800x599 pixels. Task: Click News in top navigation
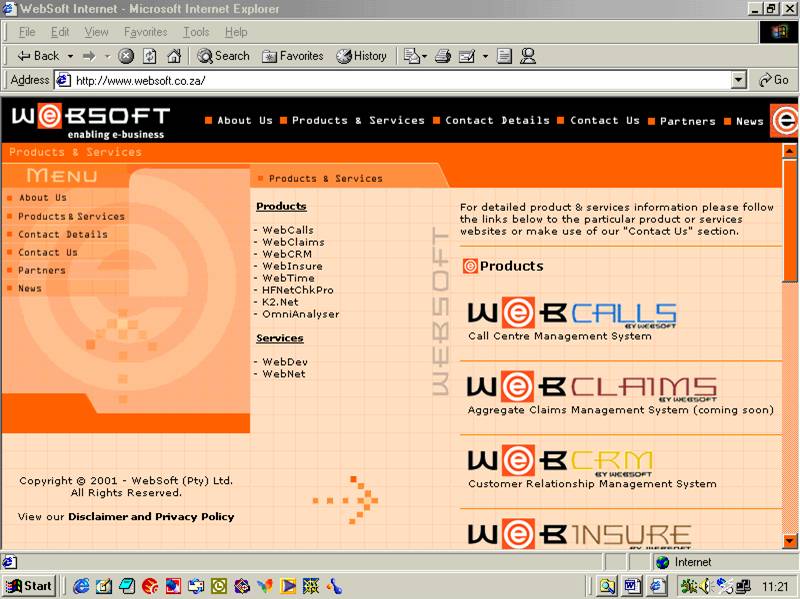tap(749, 121)
